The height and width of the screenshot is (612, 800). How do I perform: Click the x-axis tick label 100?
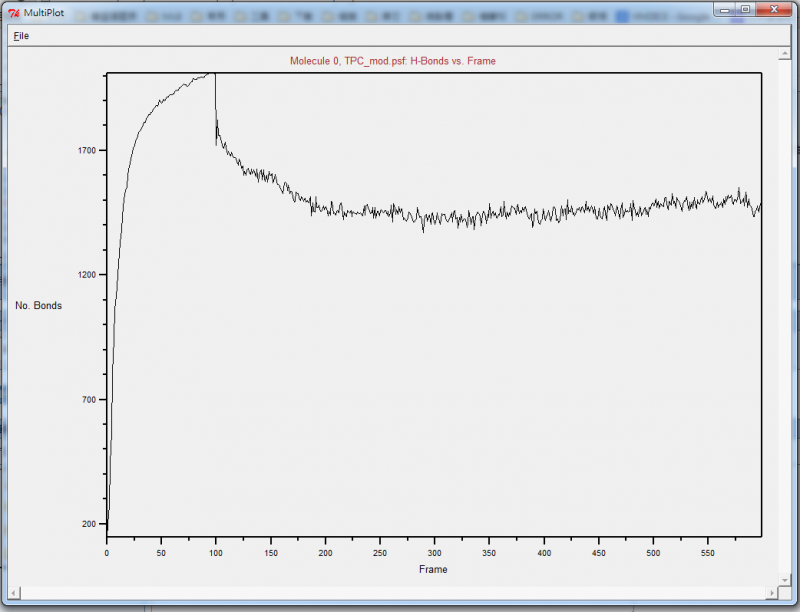tap(216, 553)
